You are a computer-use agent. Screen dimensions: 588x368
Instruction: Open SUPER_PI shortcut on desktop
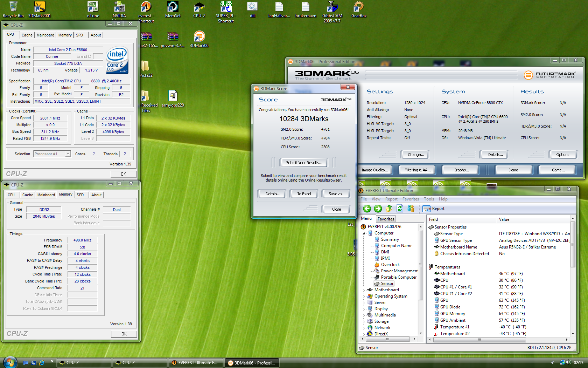pos(226,12)
